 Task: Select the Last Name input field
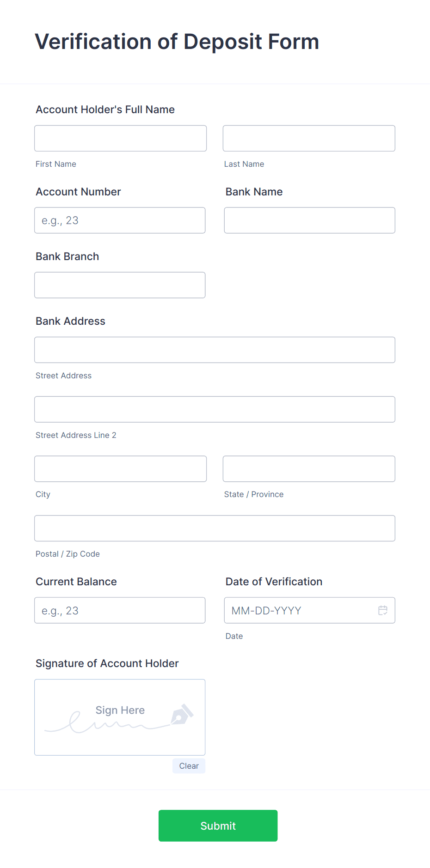coord(308,138)
